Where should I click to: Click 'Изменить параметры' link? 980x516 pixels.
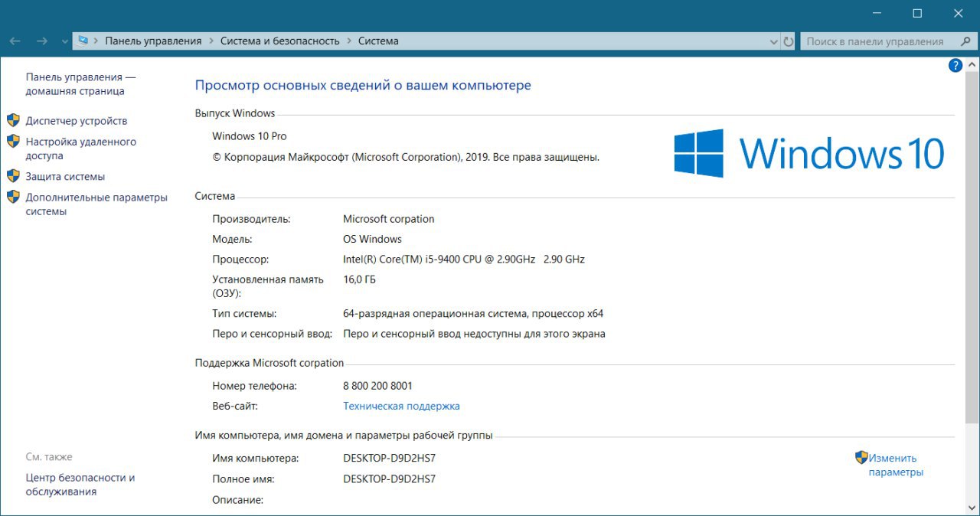(x=896, y=465)
